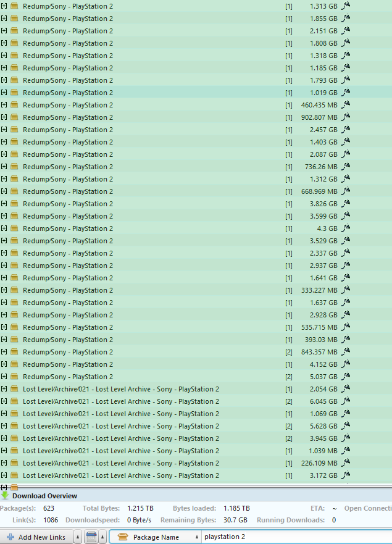Click package folder icon of 2.337 GB row
The height and width of the screenshot is (544, 392).
[14, 253]
